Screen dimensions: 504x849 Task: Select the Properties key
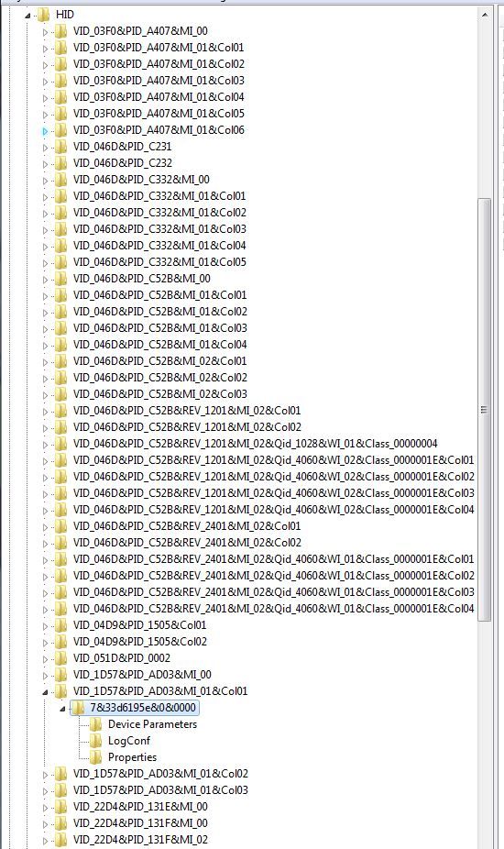point(132,757)
